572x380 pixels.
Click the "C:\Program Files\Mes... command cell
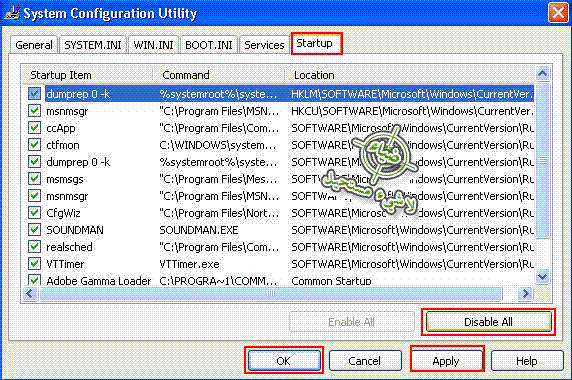[x=219, y=179]
